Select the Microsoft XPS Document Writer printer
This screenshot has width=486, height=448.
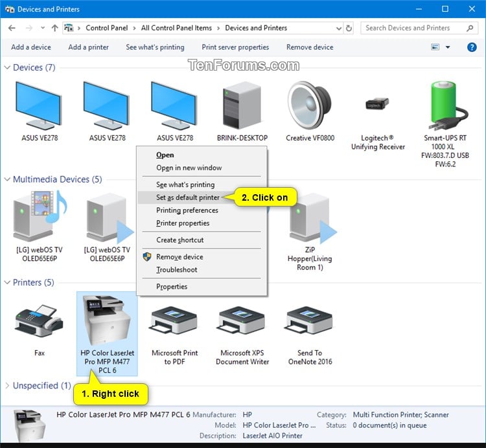tap(242, 320)
